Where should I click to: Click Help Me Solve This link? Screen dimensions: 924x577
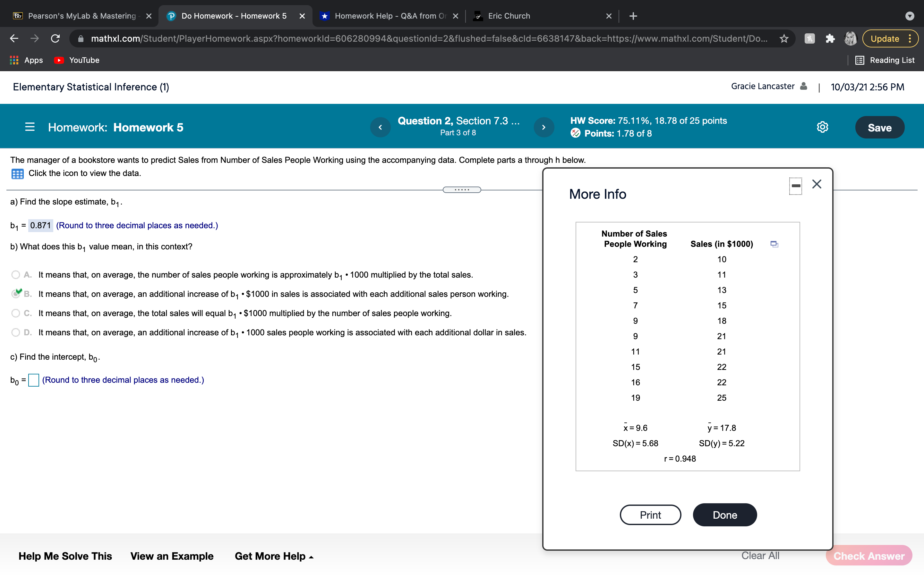click(x=65, y=556)
